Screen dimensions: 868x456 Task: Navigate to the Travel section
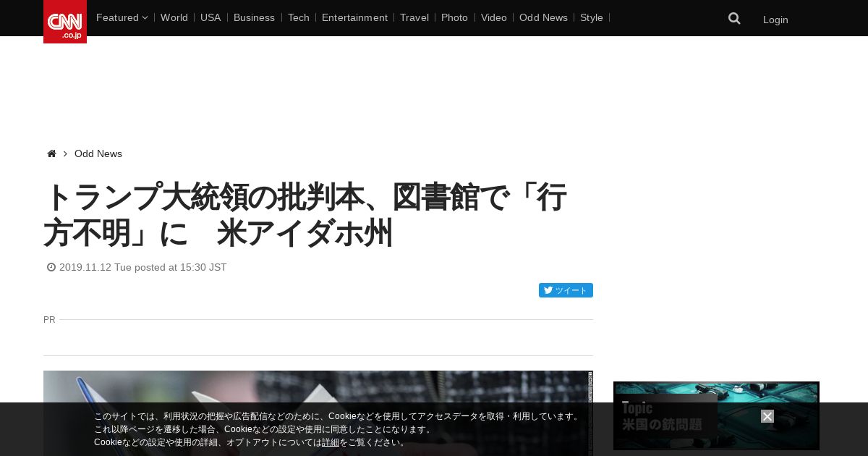tap(414, 17)
